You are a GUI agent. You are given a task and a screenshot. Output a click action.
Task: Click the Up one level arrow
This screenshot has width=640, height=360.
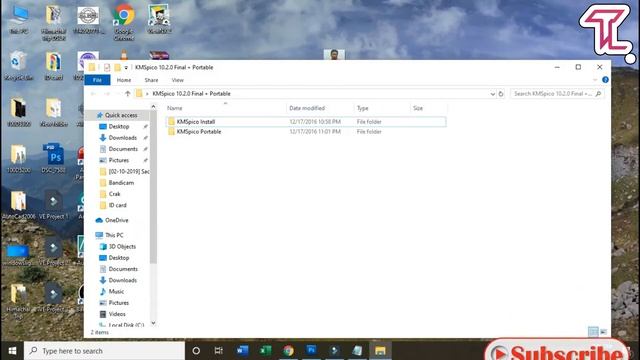click(128, 94)
